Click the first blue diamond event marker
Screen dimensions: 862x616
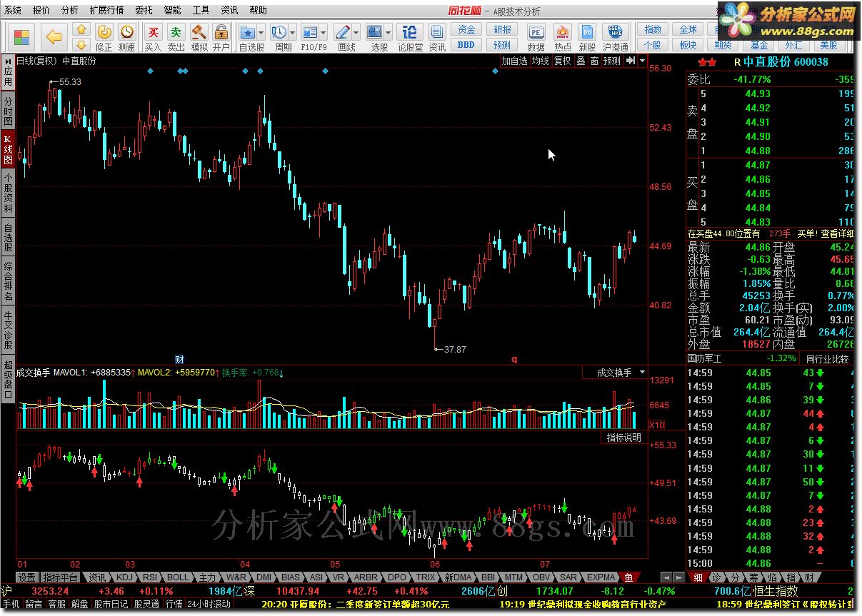click(150, 71)
